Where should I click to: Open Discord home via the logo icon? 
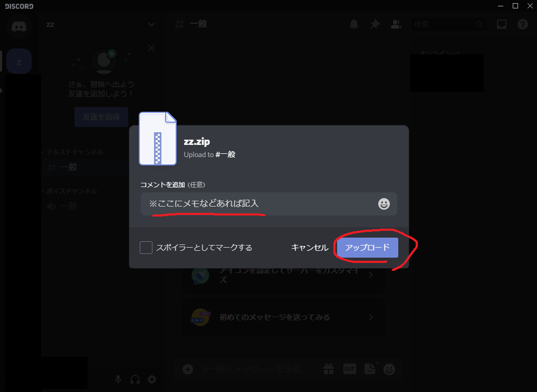pos(19,26)
